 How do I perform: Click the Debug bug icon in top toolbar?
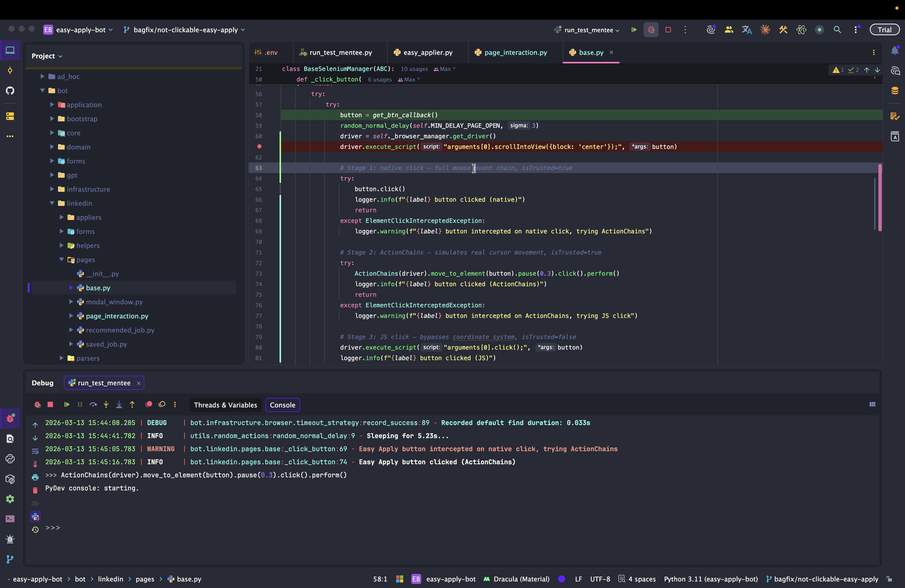click(651, 30)
